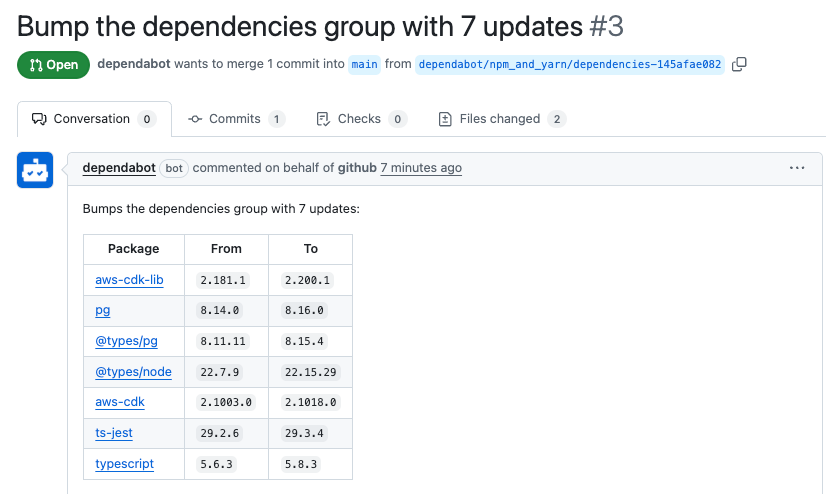Screen dimensions: 826x494
Task: Click version 2.200.1 in To column
Action: 307,280
